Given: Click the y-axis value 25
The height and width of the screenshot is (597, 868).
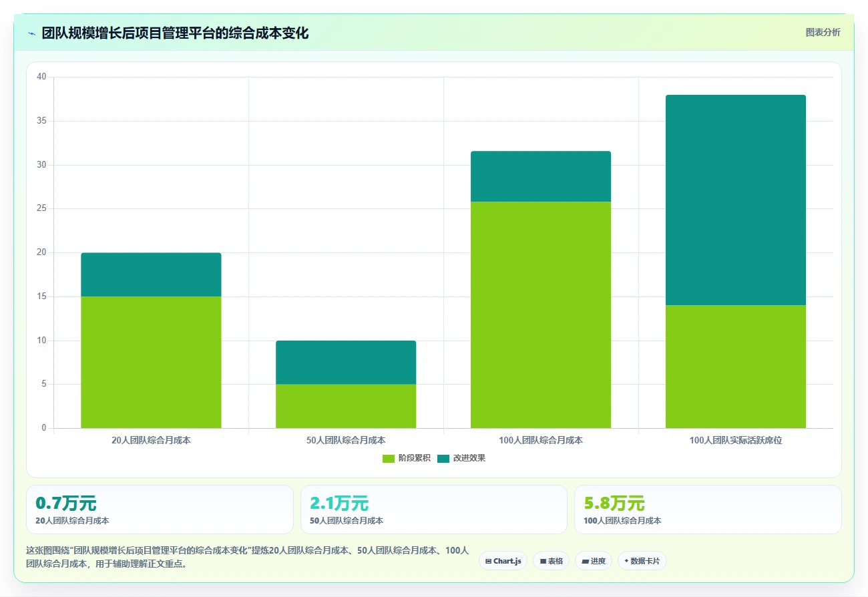Looking at the screenshot, I should [x=41, y=208].
